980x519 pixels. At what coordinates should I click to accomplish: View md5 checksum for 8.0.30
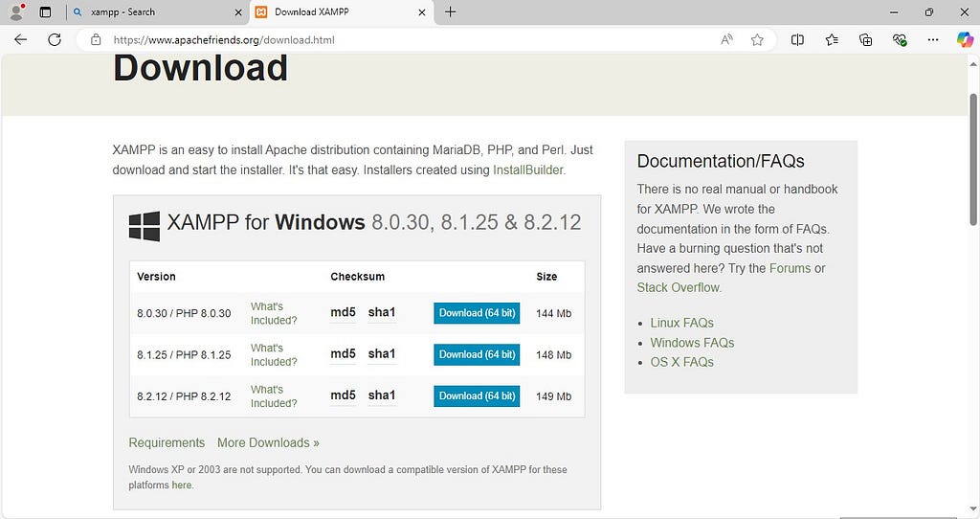click(x=344, y=312)
